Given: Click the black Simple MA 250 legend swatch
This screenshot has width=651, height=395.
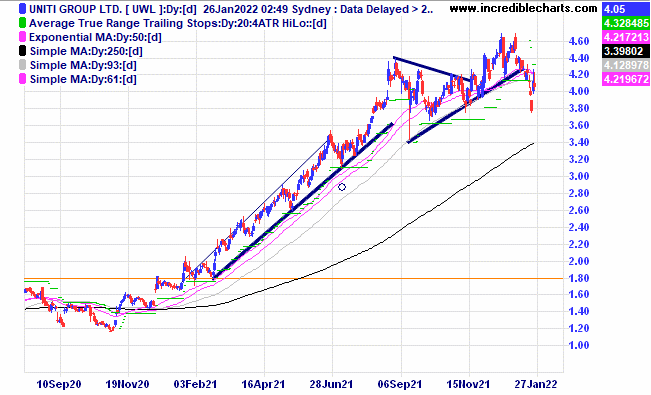Looking at the screenshot, I should pos(23,51).
